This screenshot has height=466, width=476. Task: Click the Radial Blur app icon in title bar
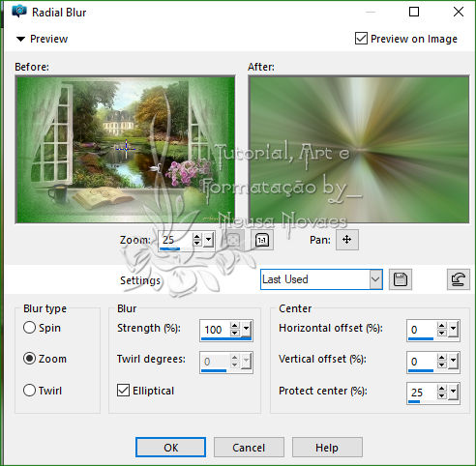coord(19,12)
